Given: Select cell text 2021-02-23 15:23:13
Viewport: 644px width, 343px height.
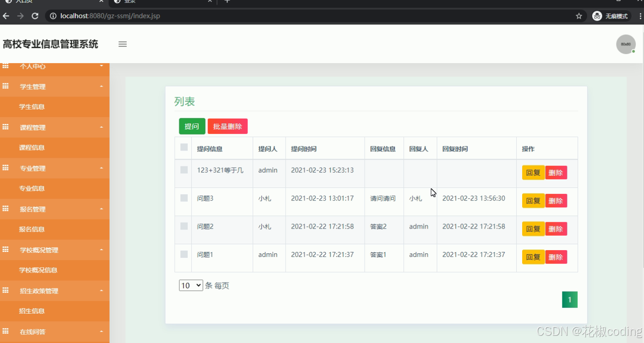Looking at the screenshot, I should pos(322,170).
